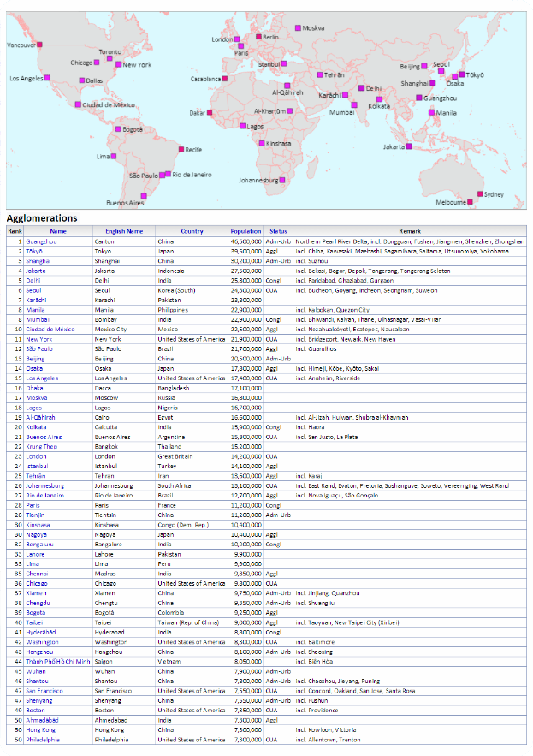Image resolution: width=533 pixels, height=756 pixels.
Task: Sort table by the Name column header
Action: pos(58,231)
